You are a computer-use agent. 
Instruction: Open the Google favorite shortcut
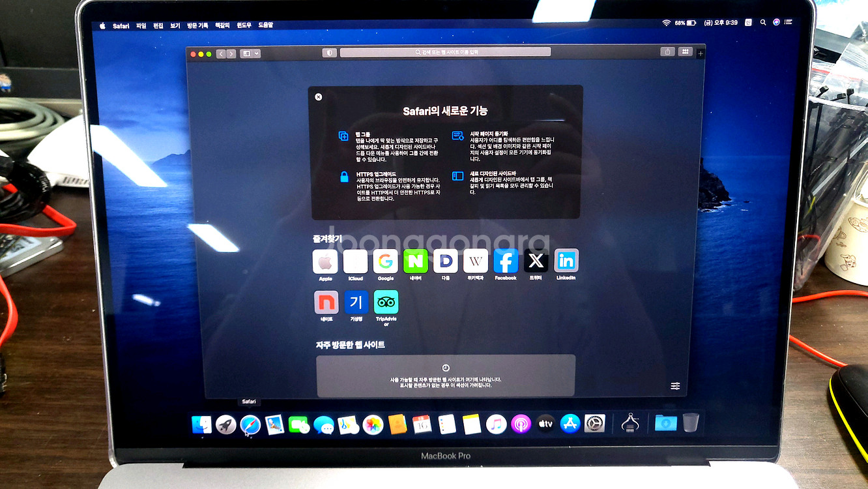(x=386, y=261)
